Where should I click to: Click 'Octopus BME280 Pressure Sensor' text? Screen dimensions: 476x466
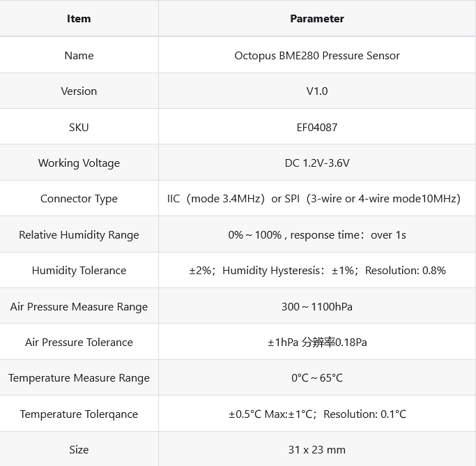[x=317, y=55]
